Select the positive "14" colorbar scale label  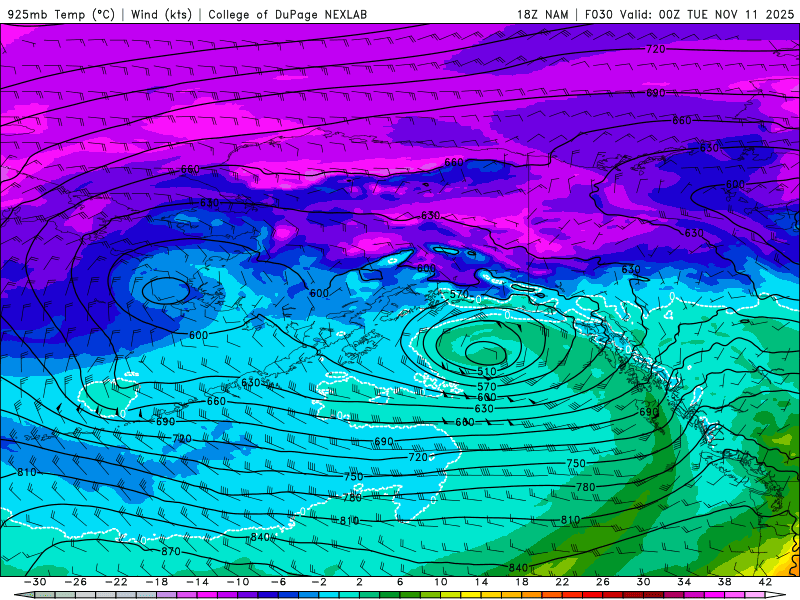(481, 582)
